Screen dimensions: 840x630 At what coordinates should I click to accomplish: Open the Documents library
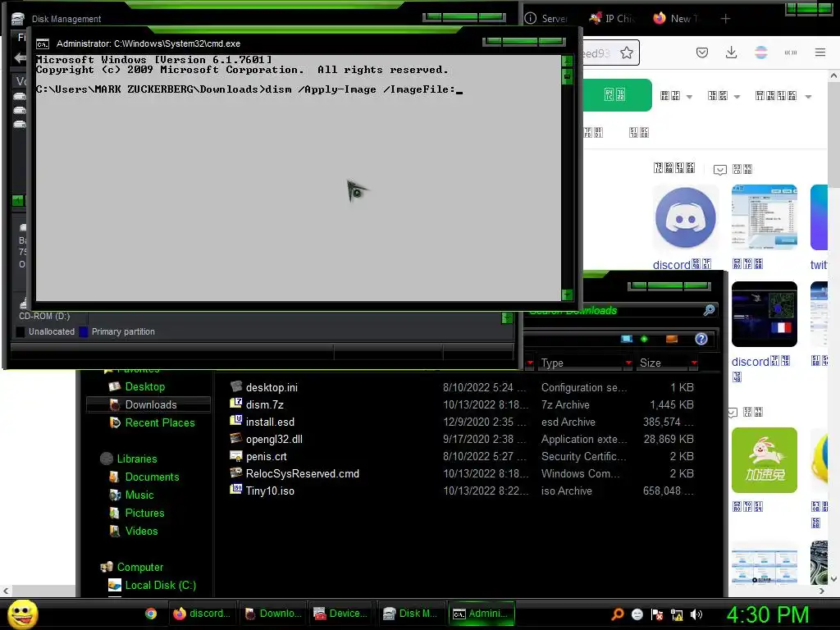(152, 477)
